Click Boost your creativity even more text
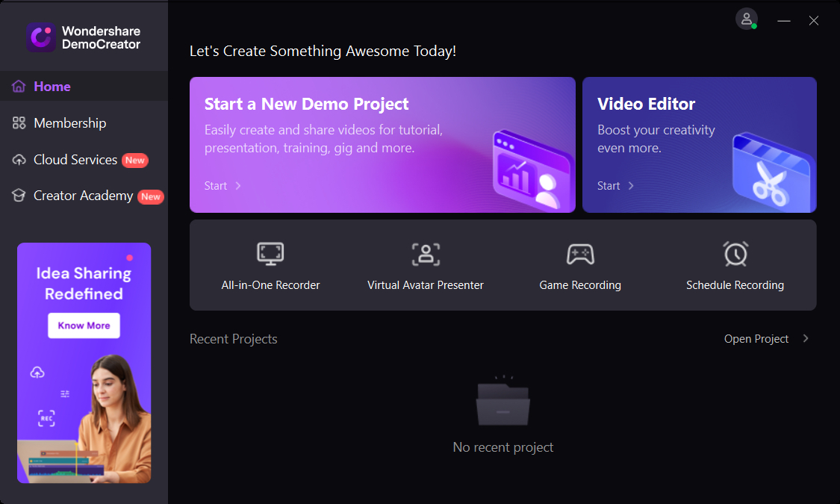The image size is (840, 504). (x=656, y=139)
